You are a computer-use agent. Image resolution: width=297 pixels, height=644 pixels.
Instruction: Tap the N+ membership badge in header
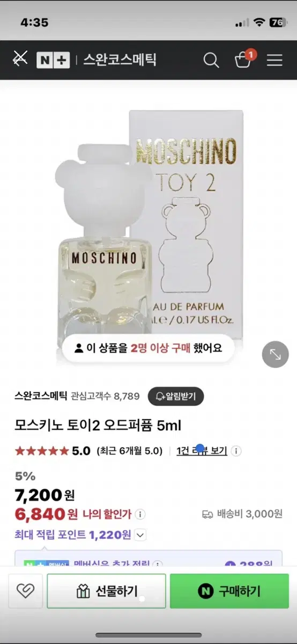point(53,60)
